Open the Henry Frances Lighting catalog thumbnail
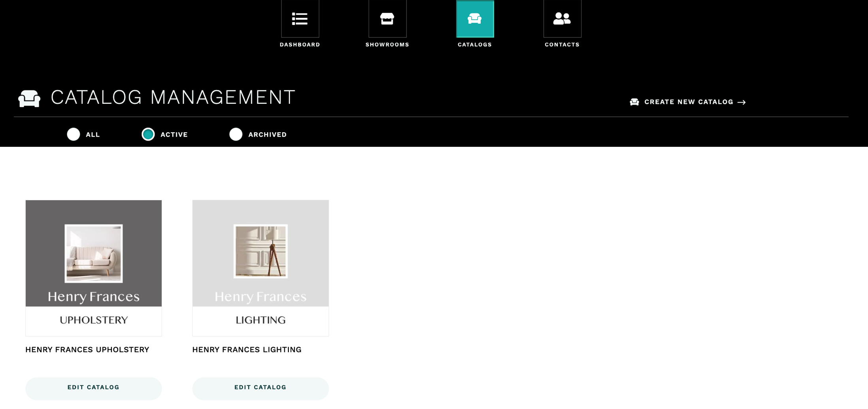This screenshot has width=868, height=409. click(x=260, y=268)
